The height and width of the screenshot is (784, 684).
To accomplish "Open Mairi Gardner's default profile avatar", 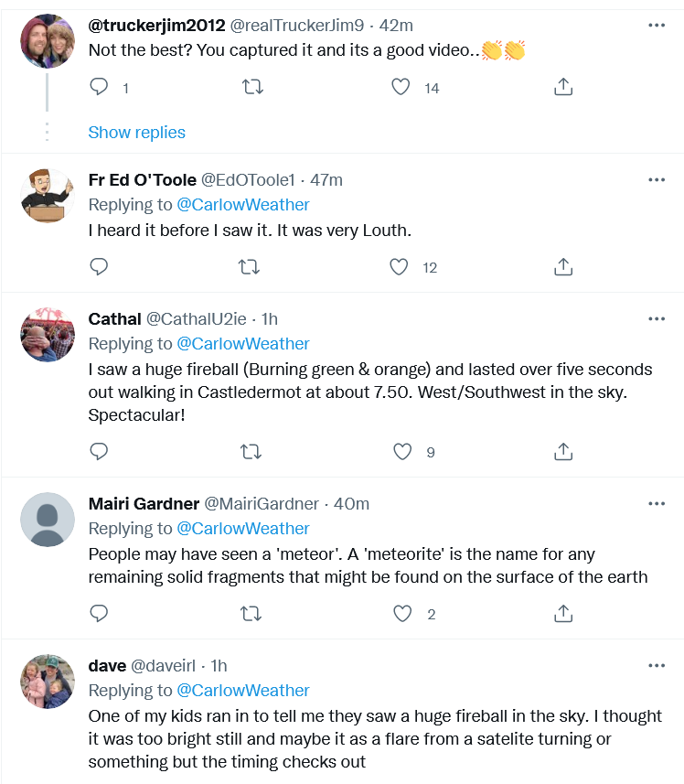I will [x=48, y=520].
